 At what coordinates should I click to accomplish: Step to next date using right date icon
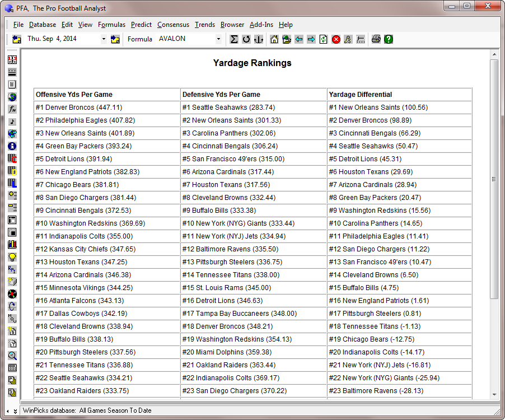coord(115,39)
